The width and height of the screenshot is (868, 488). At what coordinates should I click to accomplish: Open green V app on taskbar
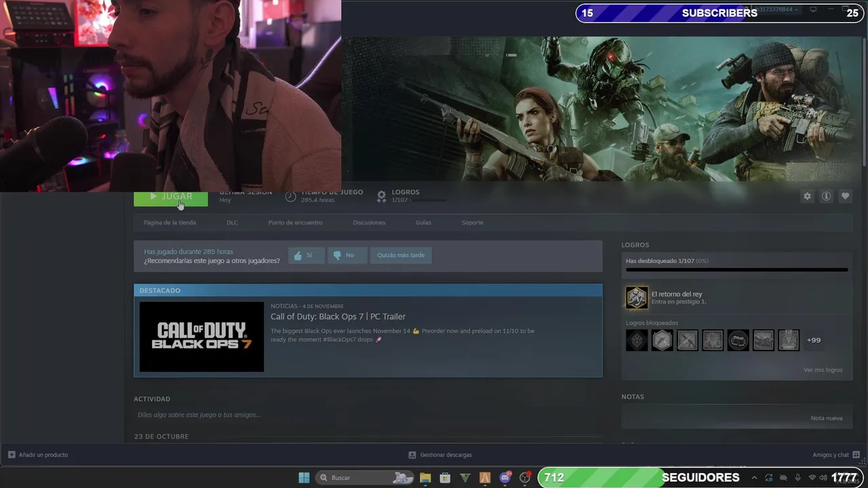tap(465, 478)
